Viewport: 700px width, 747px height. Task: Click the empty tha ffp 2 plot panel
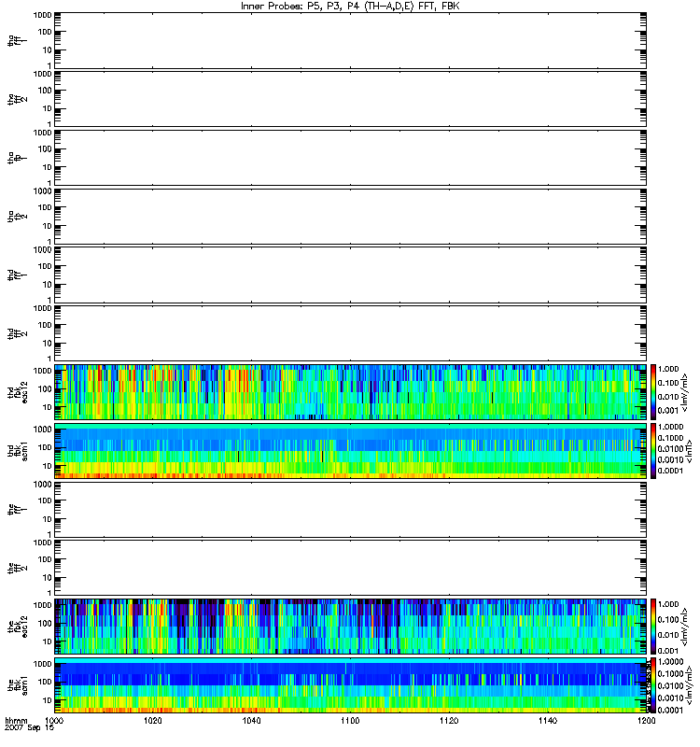[x=351, y=217]
